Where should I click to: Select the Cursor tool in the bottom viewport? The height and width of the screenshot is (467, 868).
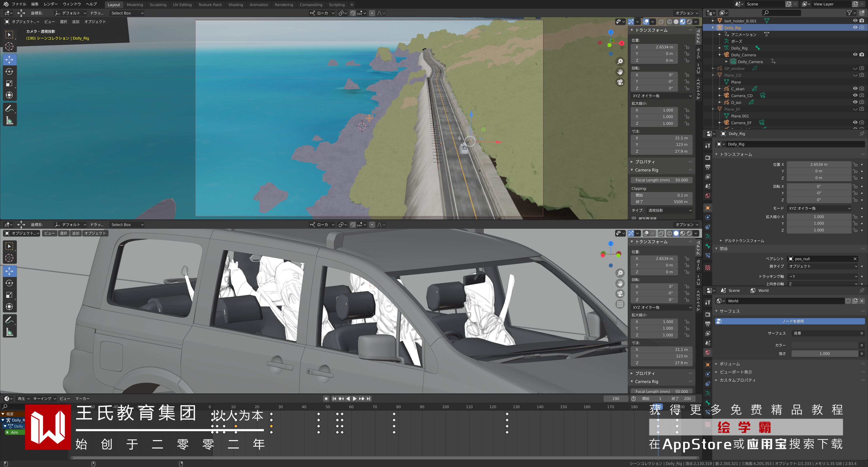coord(9,258)
